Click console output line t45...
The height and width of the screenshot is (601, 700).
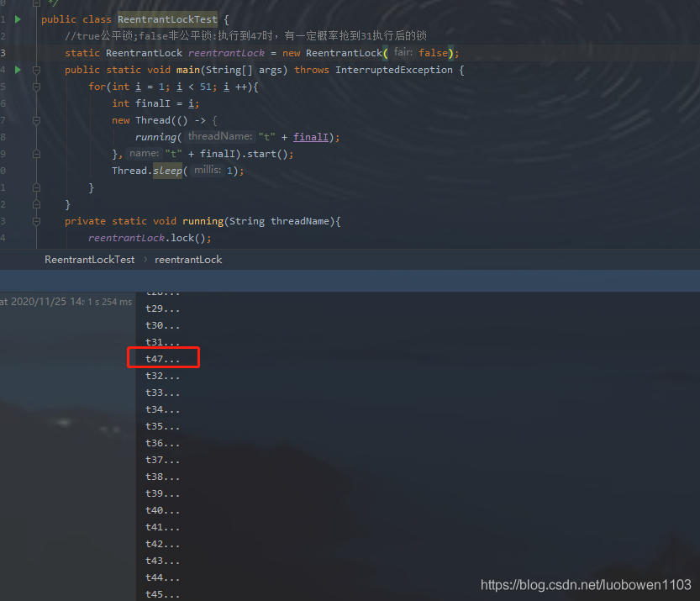[x=162, y=595]
